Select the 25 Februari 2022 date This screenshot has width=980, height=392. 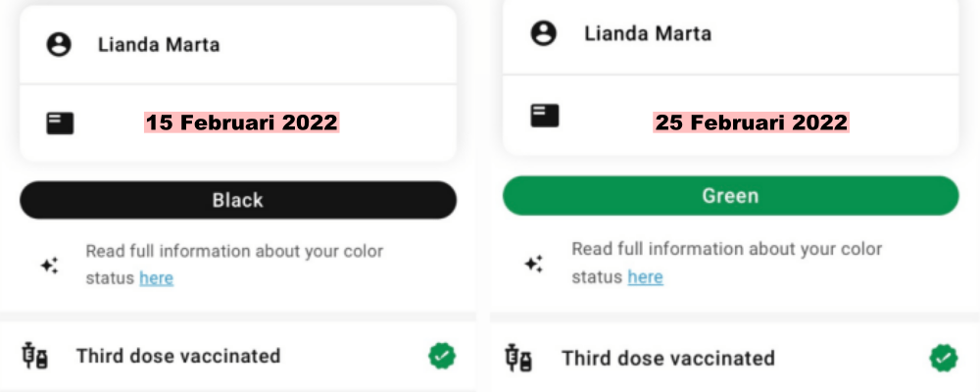751,122
